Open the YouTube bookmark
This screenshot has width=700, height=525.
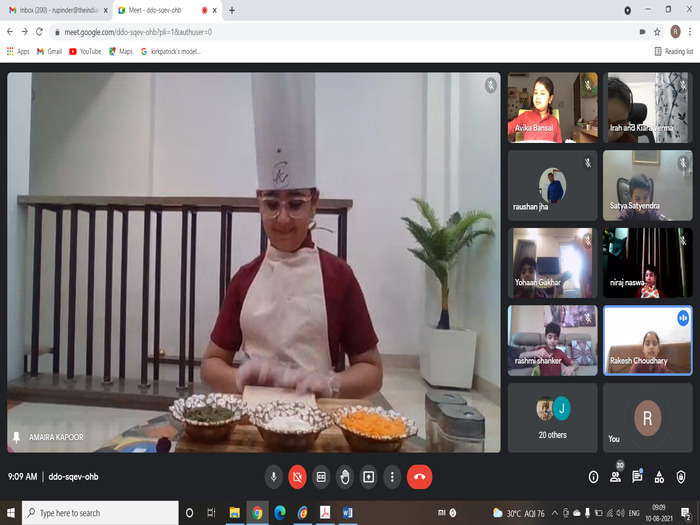tap(85, 52)
